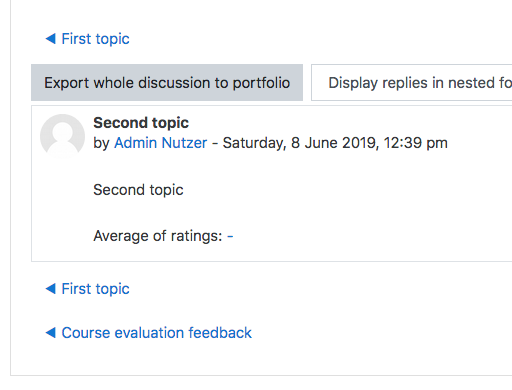Click the Second topic message body text
The image size is (512, 390).
138,190
